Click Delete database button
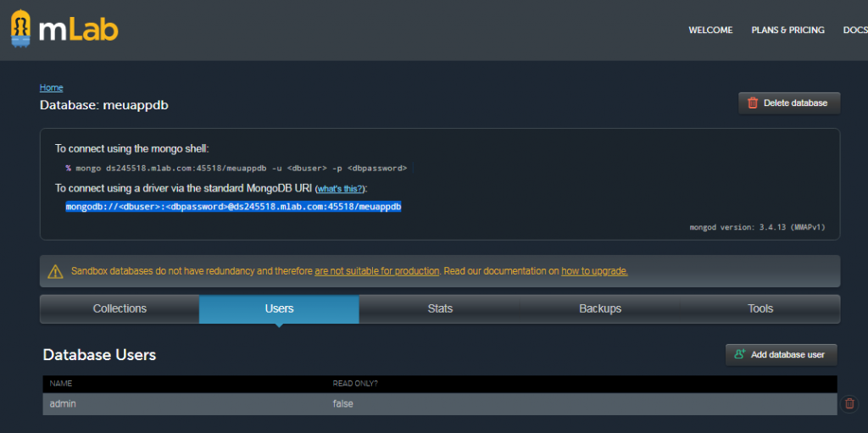 pos(788,103)
